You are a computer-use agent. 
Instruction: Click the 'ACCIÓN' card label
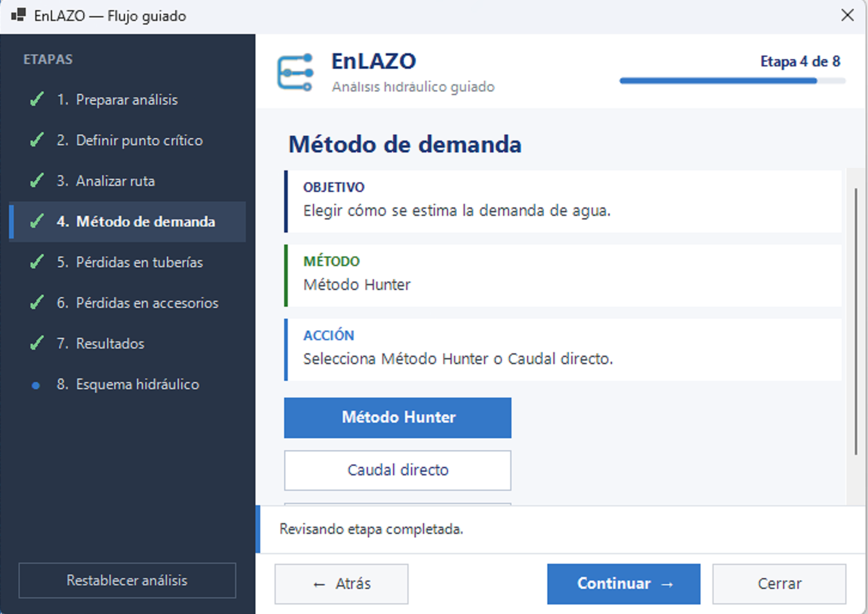click(x=328, y=335)
